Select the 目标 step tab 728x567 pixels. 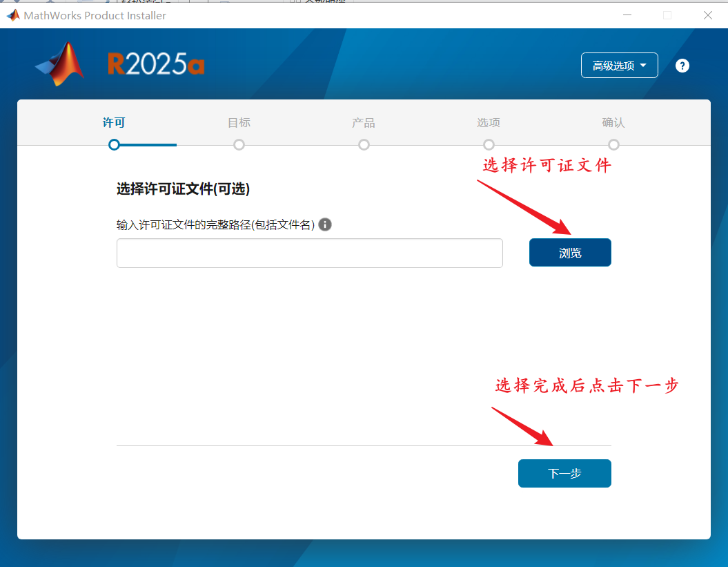click(x=239, y=122)
